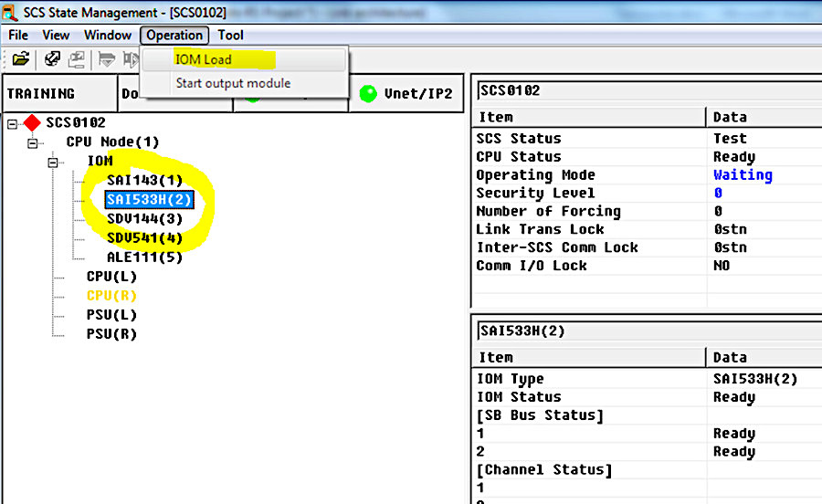Click the SAI533H(2) name field
Viewport: 822px width, 504px height.
(x=649, y=331)
